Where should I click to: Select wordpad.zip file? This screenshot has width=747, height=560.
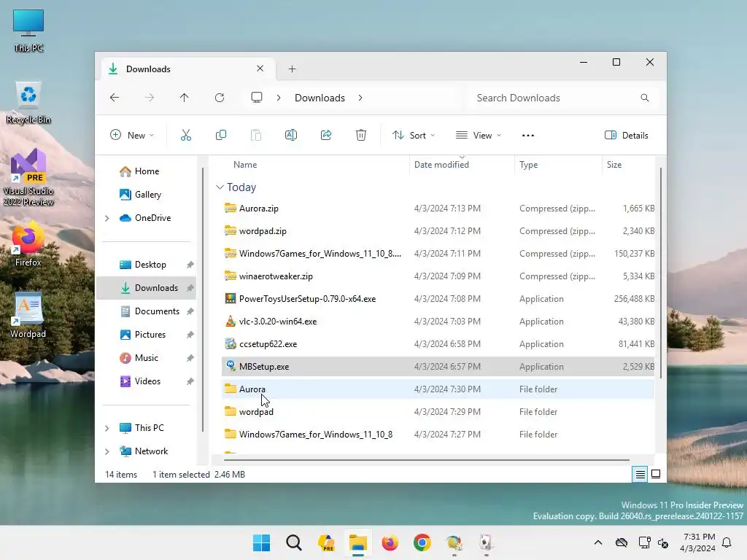tap(438, 231)
